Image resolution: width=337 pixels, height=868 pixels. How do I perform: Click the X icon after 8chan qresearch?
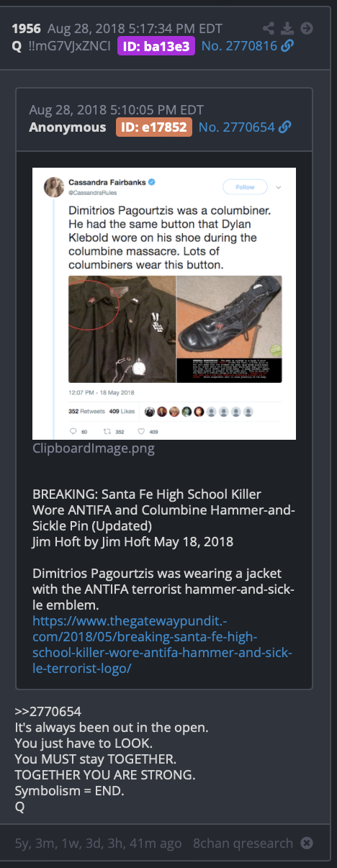click(307, 843)
